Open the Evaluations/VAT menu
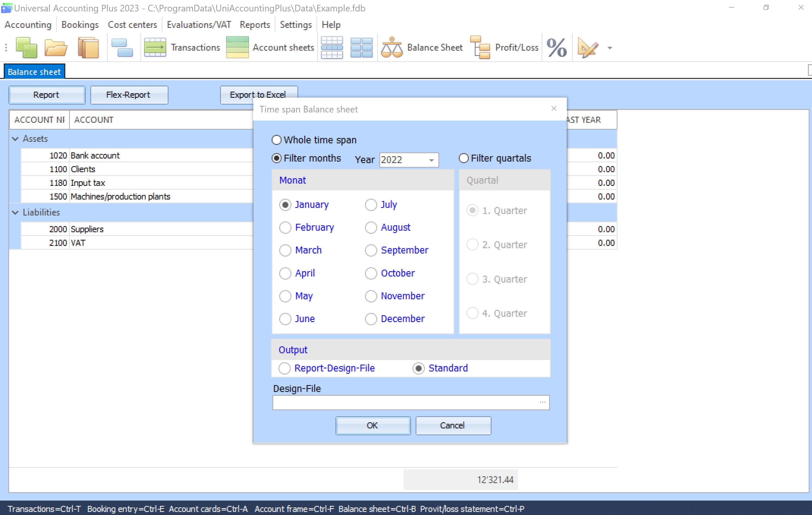Viewport: 812px width, 515px height. (199, 25)
